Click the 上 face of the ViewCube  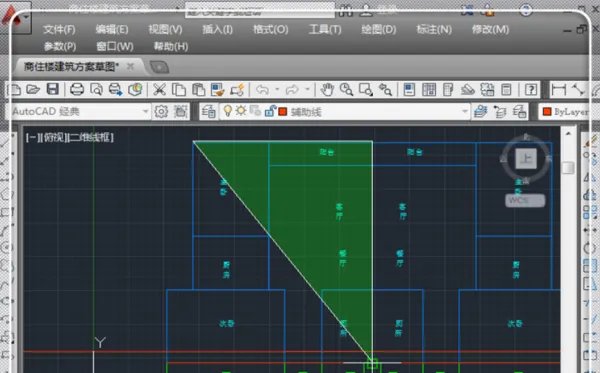(526, 159)
